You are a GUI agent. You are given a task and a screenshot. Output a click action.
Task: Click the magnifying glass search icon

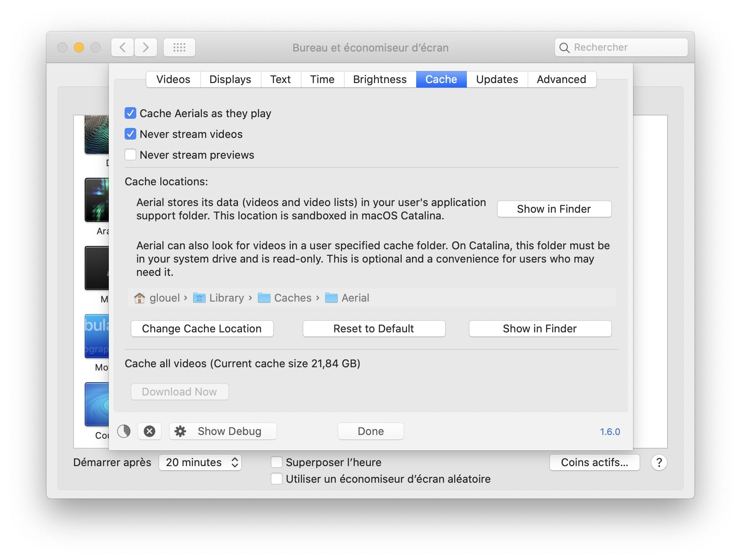[564, 48]
